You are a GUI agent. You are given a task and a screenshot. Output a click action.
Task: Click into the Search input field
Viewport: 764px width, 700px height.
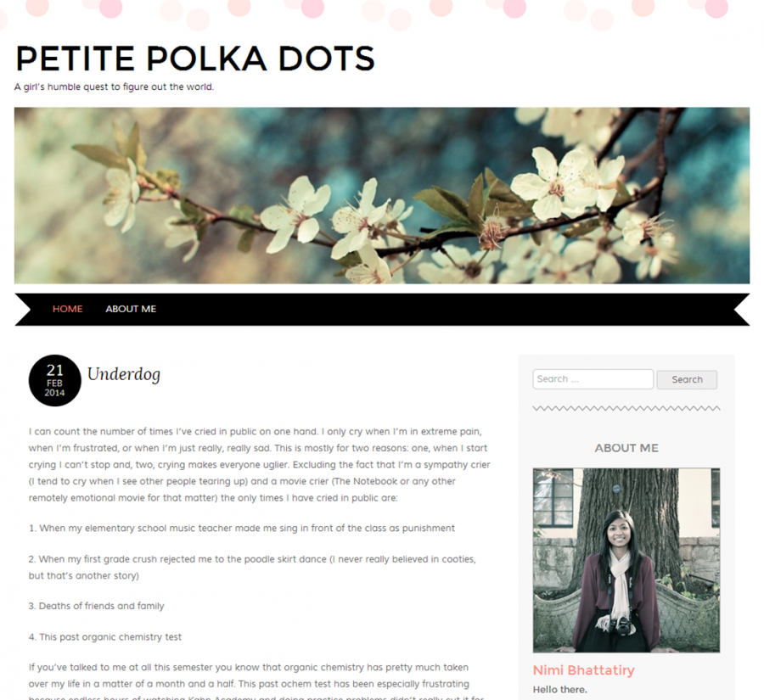click(593, 379)
